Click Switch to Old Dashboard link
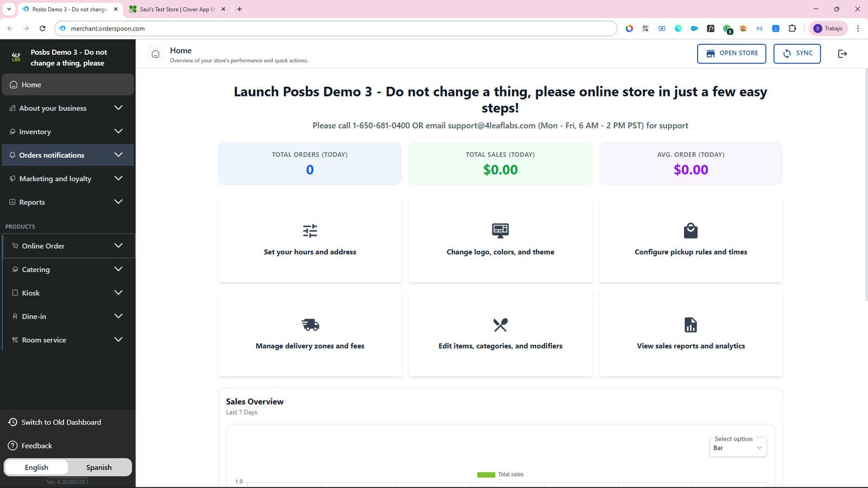 [61, 422]
